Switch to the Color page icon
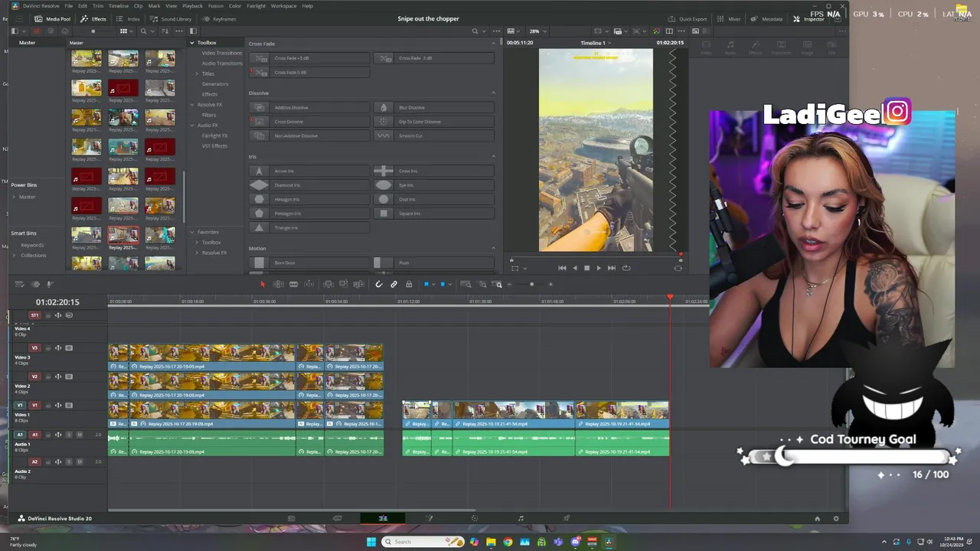 [x=475, y=518]
